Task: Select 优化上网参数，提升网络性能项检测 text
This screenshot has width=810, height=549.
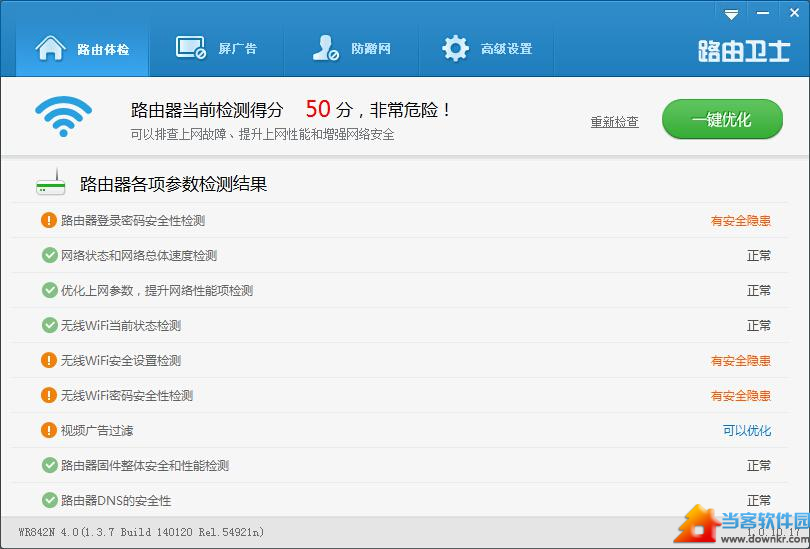Action: click(157, 291)
